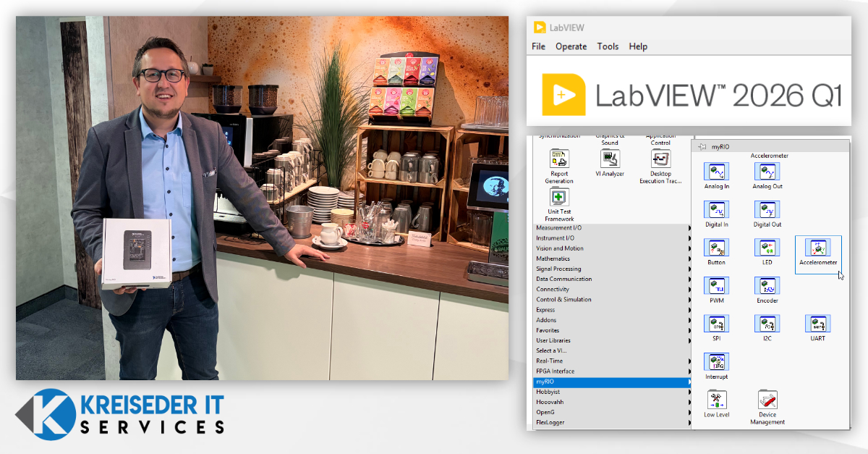Click the Favorites palette entry

(611, 330)
